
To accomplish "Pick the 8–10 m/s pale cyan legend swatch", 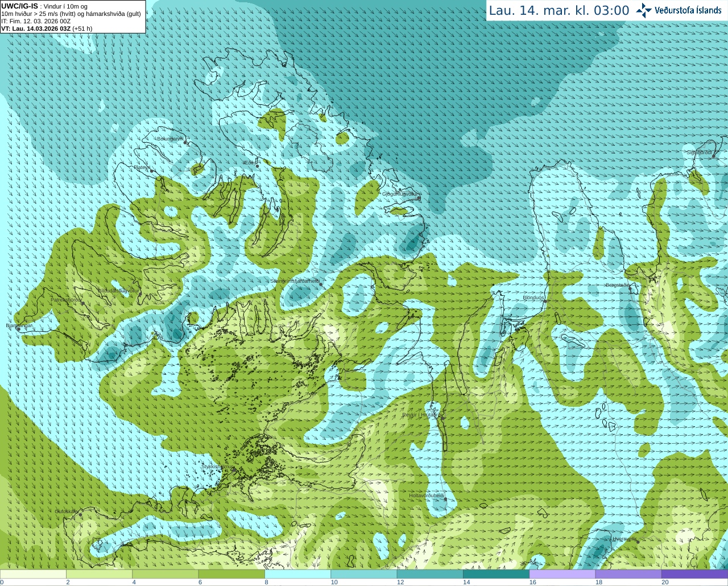I will tap(297, 574).
